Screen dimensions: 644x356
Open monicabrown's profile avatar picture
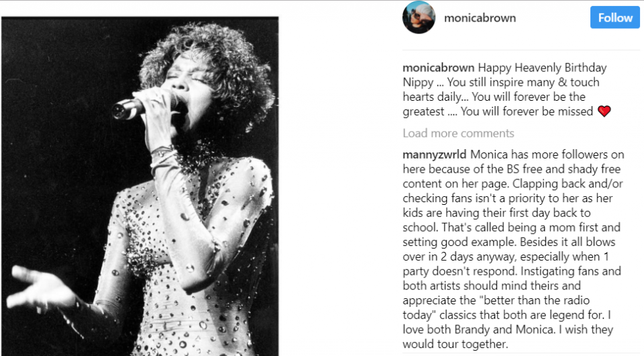[x=419, y=17]
